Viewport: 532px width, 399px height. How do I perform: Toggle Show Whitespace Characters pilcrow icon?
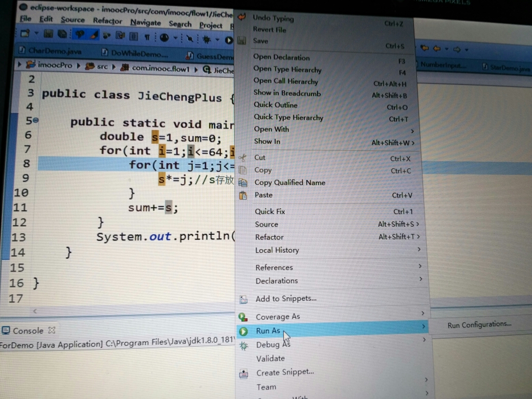pos(147,37)
